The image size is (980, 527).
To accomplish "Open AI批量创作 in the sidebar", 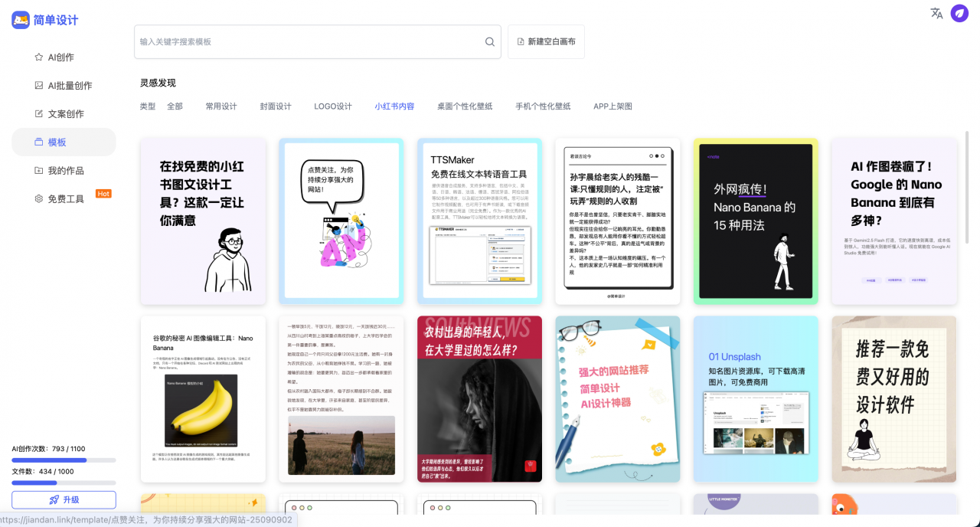I will click(64, 85).
